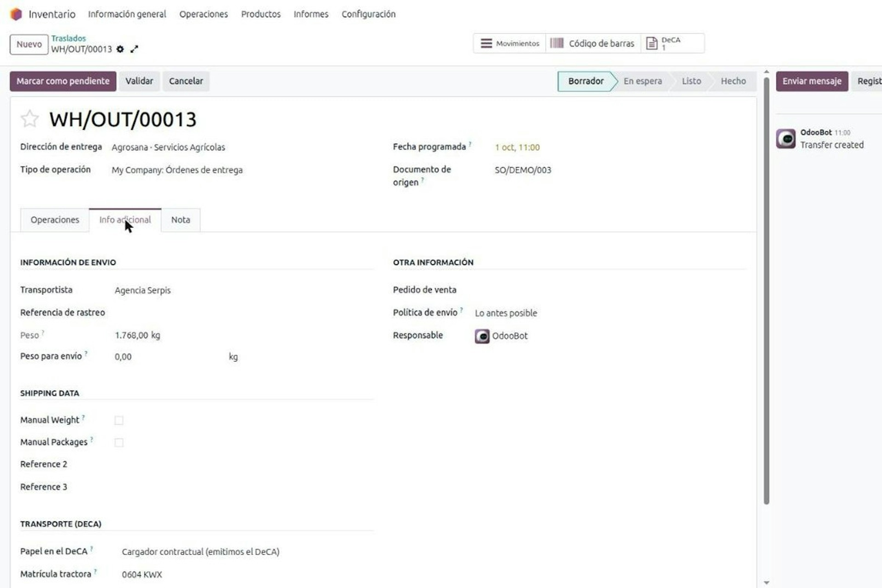Enable the Manual Packages checkbox
The height and width of the screenshot is (588, 882).
(x=119, y=443)
